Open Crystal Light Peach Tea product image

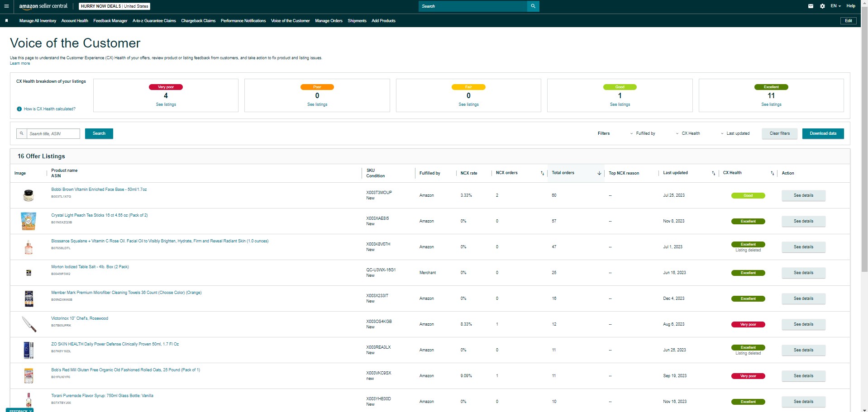point(29,221)
